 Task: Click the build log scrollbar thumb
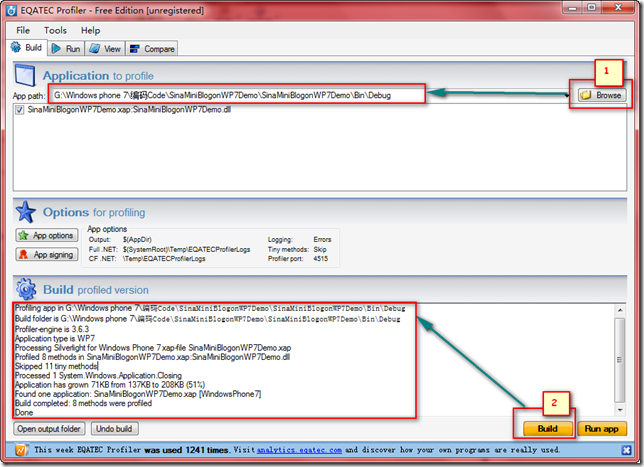click(620, 360)
